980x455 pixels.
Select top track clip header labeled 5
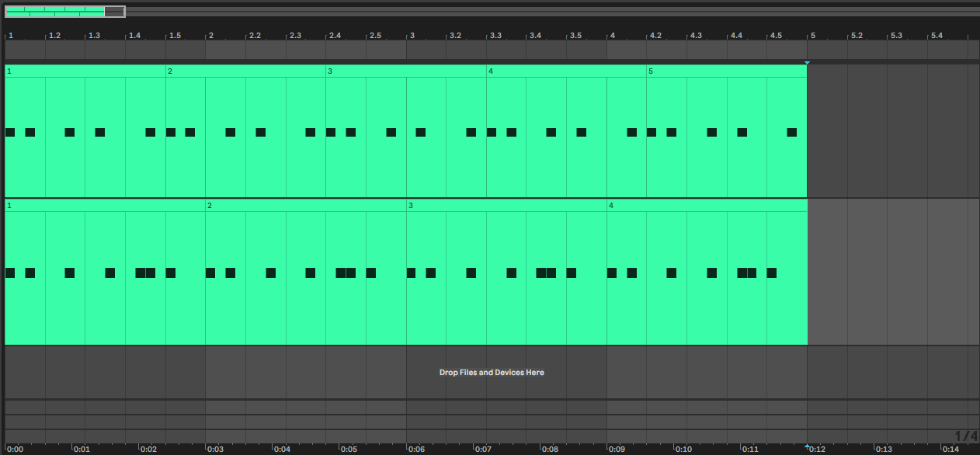point(725,71)
